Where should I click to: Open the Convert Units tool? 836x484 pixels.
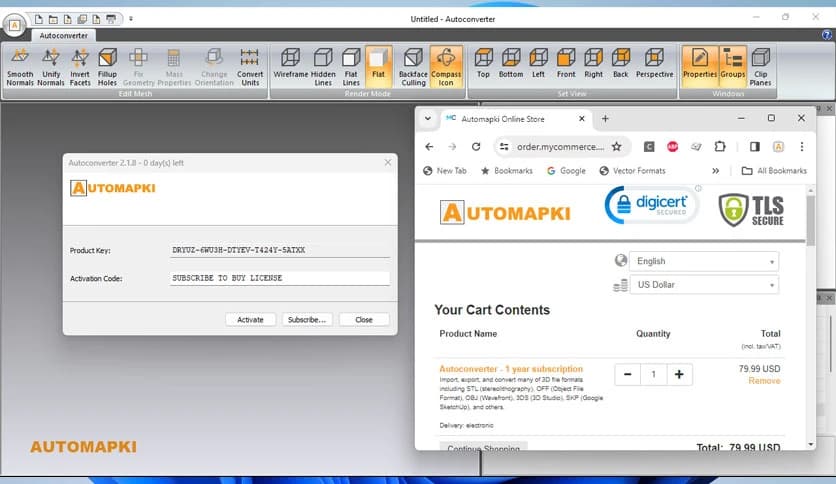(250, 67)
